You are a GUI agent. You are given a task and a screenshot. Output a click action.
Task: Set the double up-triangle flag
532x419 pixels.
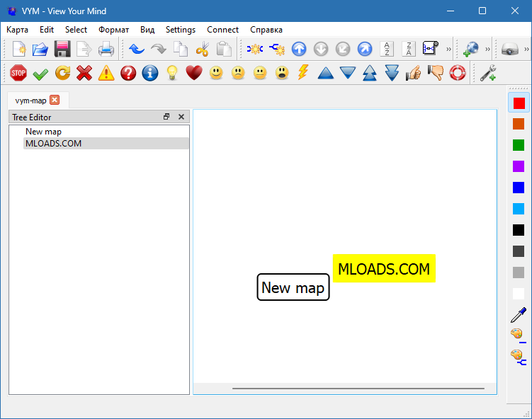coord(370,73)
